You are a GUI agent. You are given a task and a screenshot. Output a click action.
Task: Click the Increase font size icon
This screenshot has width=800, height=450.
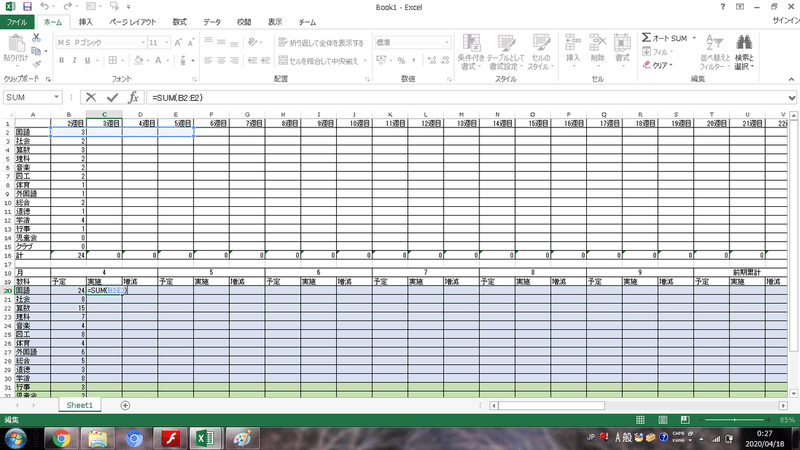(178, 43)
